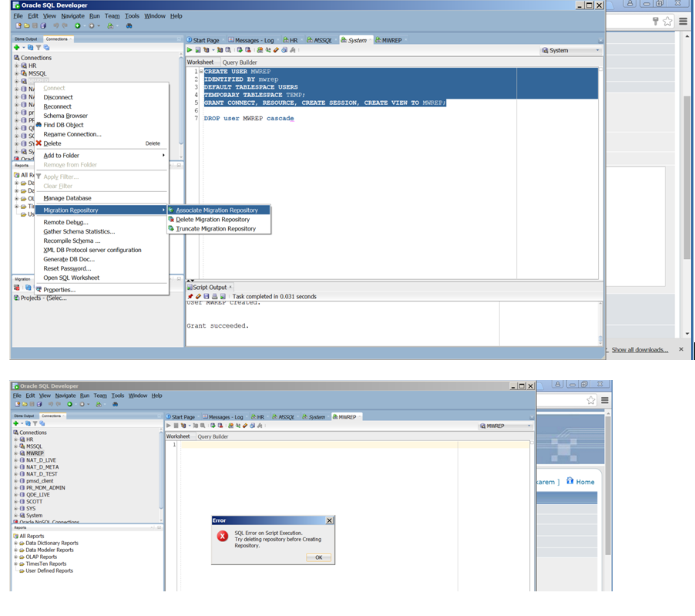
Task: Switch to the Query Builder tab in upper worksheet
Action: tap(240, 62)
